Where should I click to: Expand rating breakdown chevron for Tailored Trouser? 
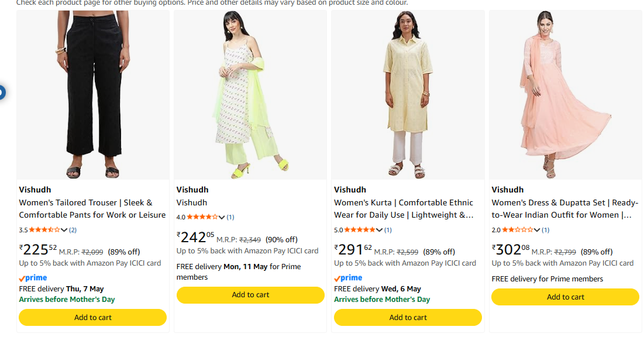64,230
